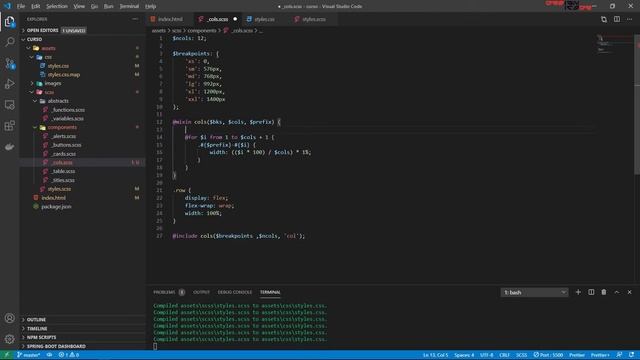Switch to the Output panel tab

coord(201,292)
